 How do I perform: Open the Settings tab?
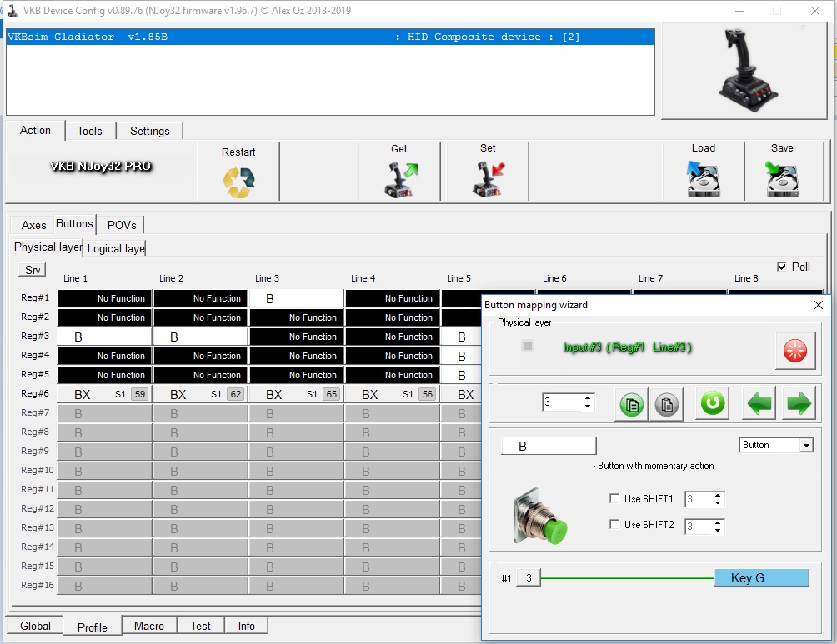150,131
